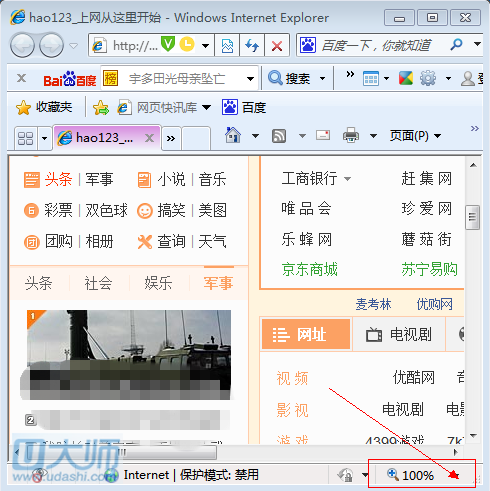Click the Home house icon in command bar
This screenshot has width=490, height=491.
tap(233, 135)
